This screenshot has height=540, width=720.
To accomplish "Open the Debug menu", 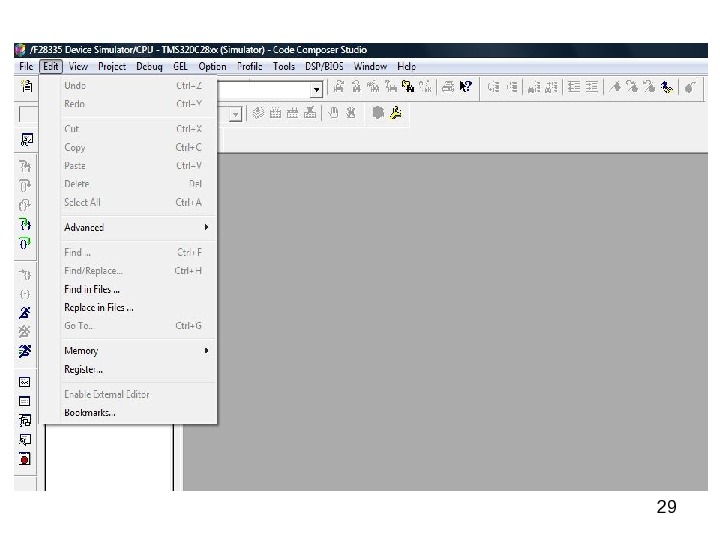I will 149,67.
